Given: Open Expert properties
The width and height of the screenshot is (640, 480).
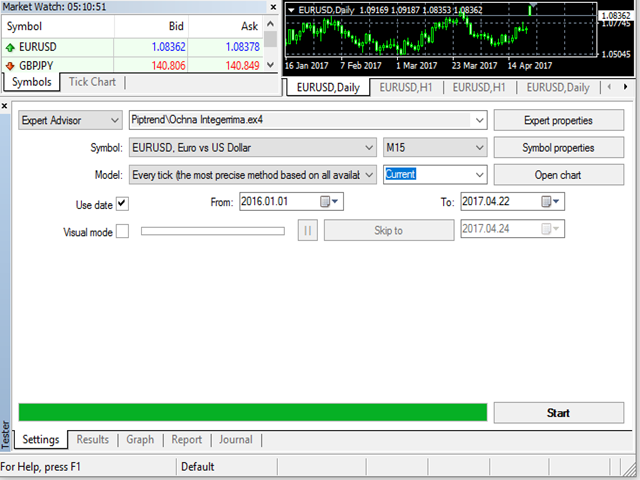Looking at the screenshot, I should pos(558,120).
